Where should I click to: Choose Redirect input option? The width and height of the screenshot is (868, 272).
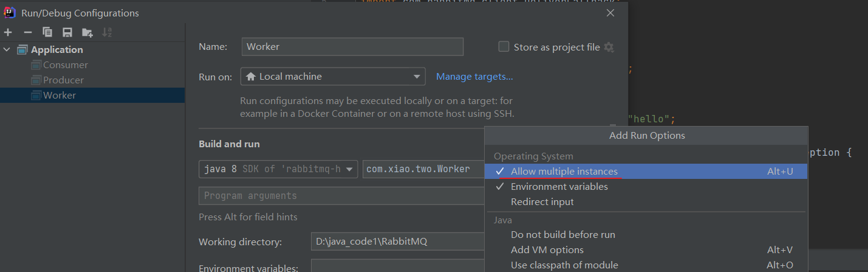(x=646, y=202)
